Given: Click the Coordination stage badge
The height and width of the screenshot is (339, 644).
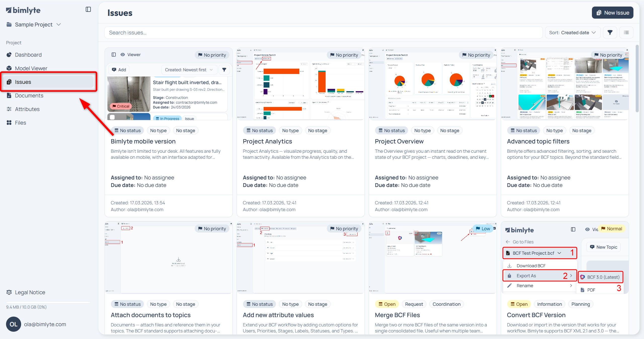Looking at the screenshot, I should click(447, 304).
